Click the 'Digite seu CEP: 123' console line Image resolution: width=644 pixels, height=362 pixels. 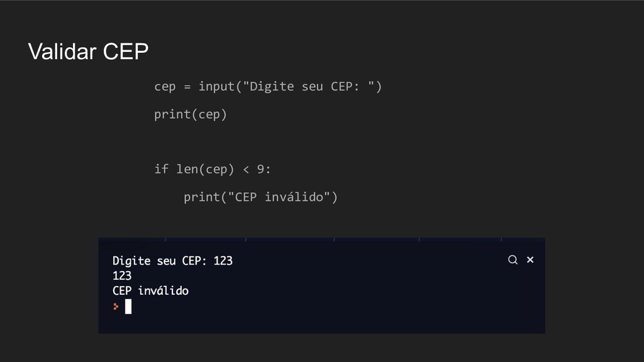pos(172,261)
